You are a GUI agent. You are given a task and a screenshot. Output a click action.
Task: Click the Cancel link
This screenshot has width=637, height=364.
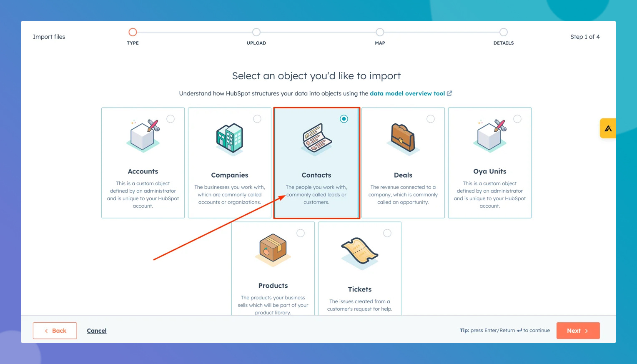(x=97, y=331)
